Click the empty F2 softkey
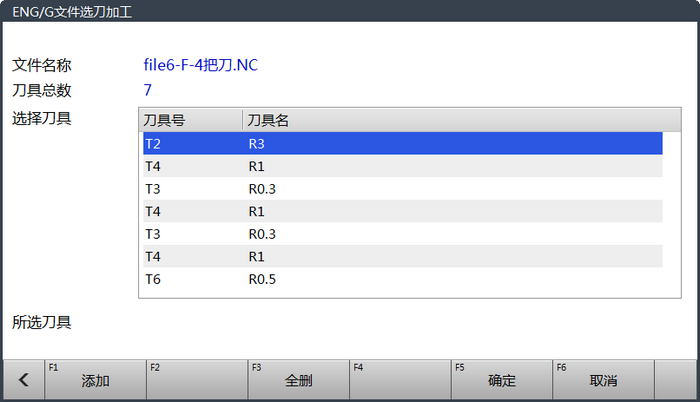The height and width of the screenshot is (402, 700). point(197,380)
